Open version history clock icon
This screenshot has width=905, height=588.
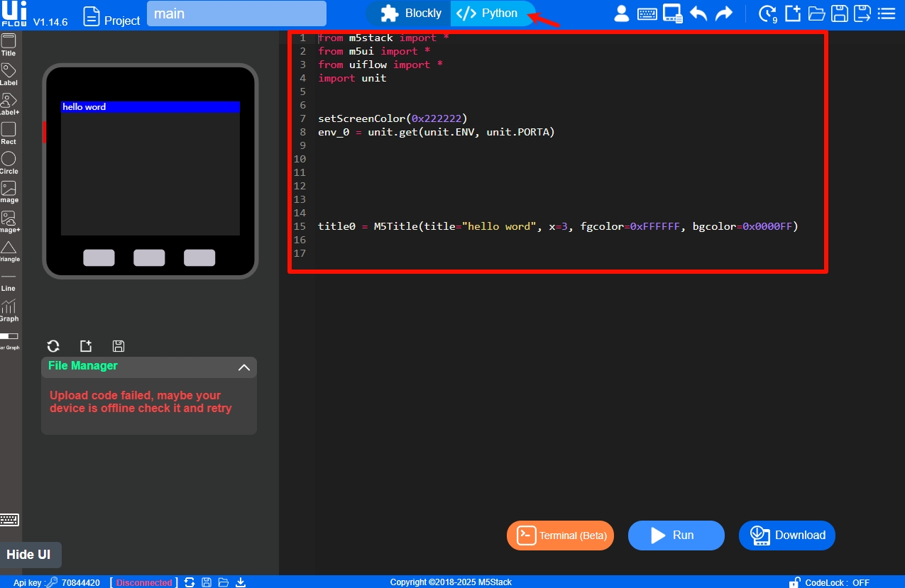point(768,13)
